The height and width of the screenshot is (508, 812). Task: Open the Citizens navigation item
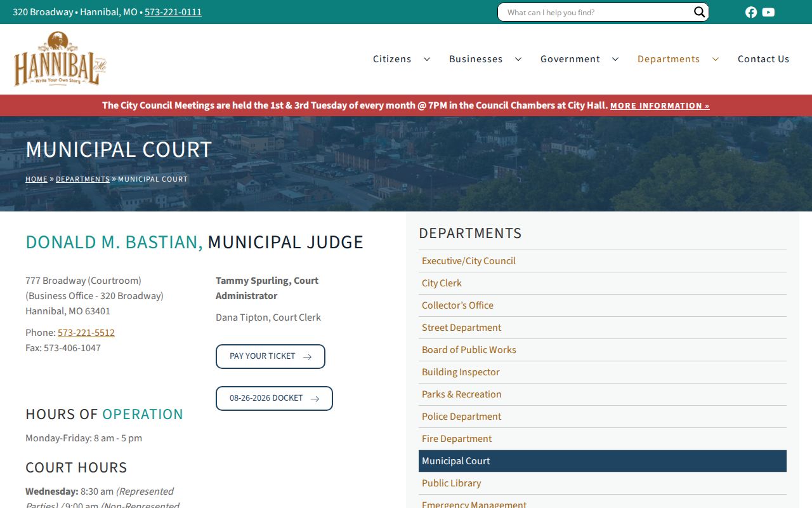tap(392, 59)
